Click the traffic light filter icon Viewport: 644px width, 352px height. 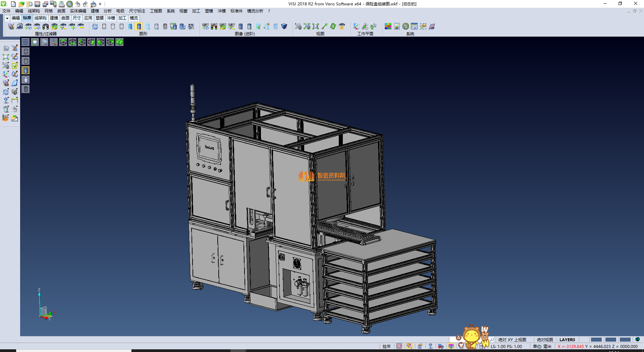tap(46, 27)
